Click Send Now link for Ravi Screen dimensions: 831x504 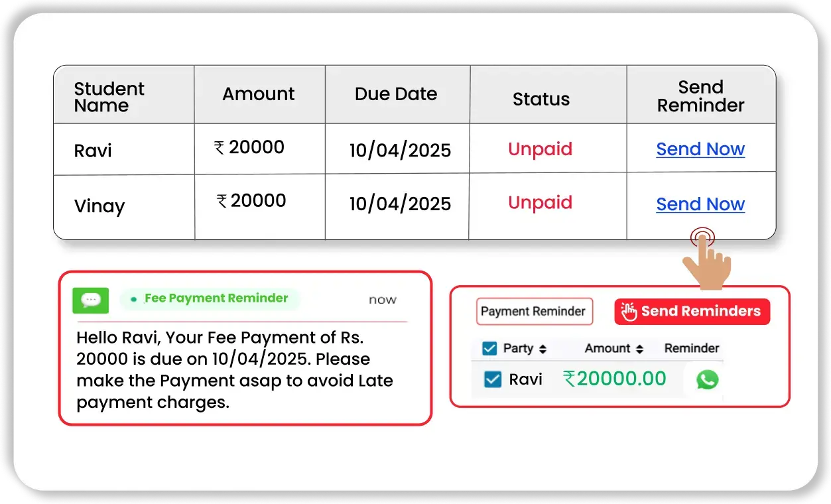700,149
